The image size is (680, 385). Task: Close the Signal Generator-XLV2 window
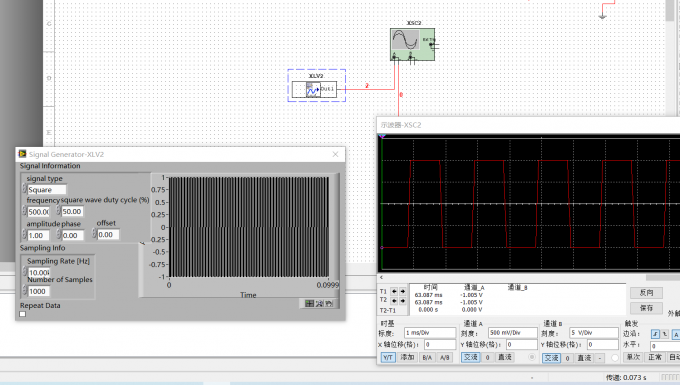(x=335, y=154)
